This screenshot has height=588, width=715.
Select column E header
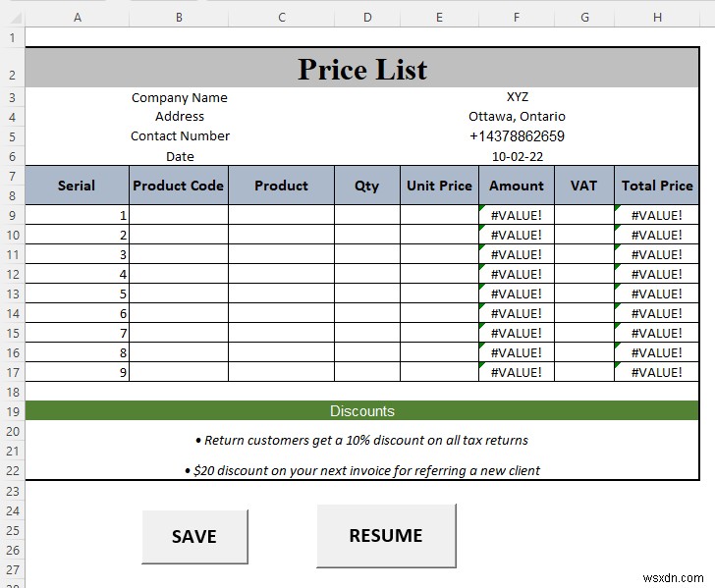click(x=439, y=18)
